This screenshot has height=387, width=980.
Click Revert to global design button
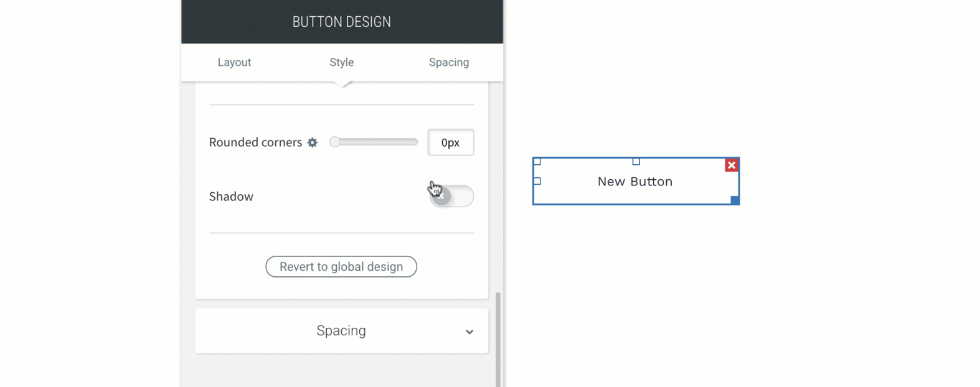coord(341,266)
